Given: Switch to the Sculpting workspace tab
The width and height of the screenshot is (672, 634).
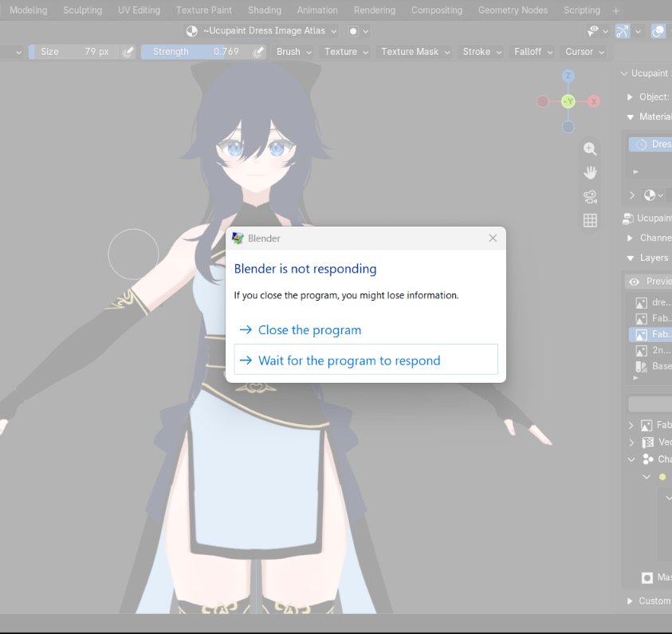Looking at the screenshot, I should pyautogui.click(x=83, y=10).
